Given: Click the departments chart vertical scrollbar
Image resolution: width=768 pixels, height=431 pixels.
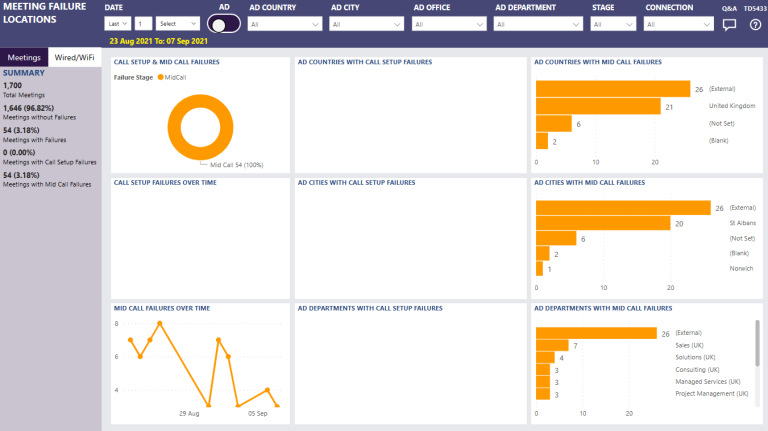Looking at the screenshot, I should coord(757,343).
